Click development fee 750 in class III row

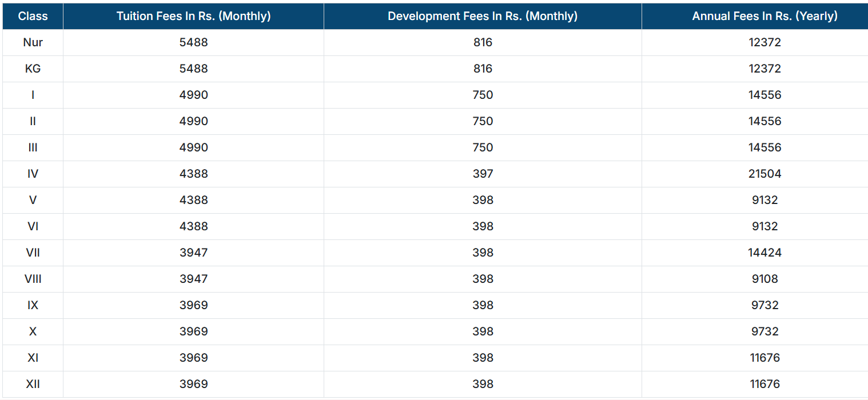(x=483, y=147)
